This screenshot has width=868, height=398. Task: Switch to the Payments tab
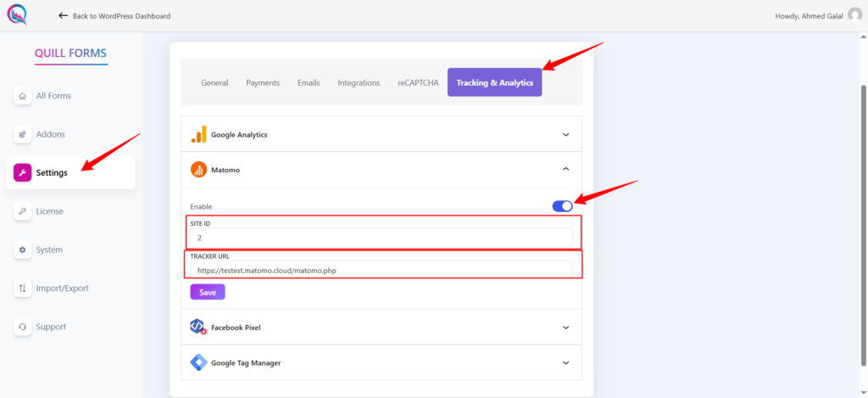(263, 82)
